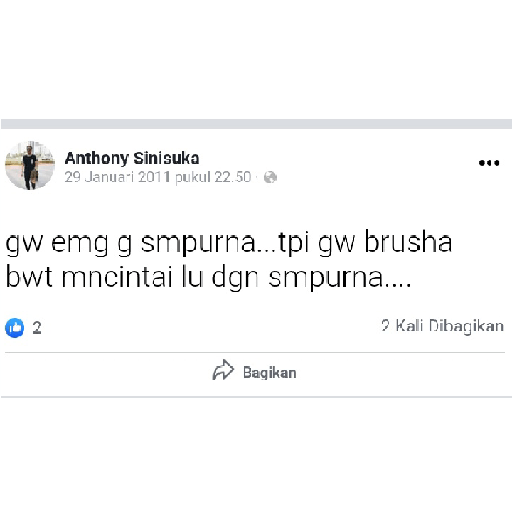512x512 pixels.
Task: Open Anthony Sinisuka's profile picture
Action: click(30, 166)
